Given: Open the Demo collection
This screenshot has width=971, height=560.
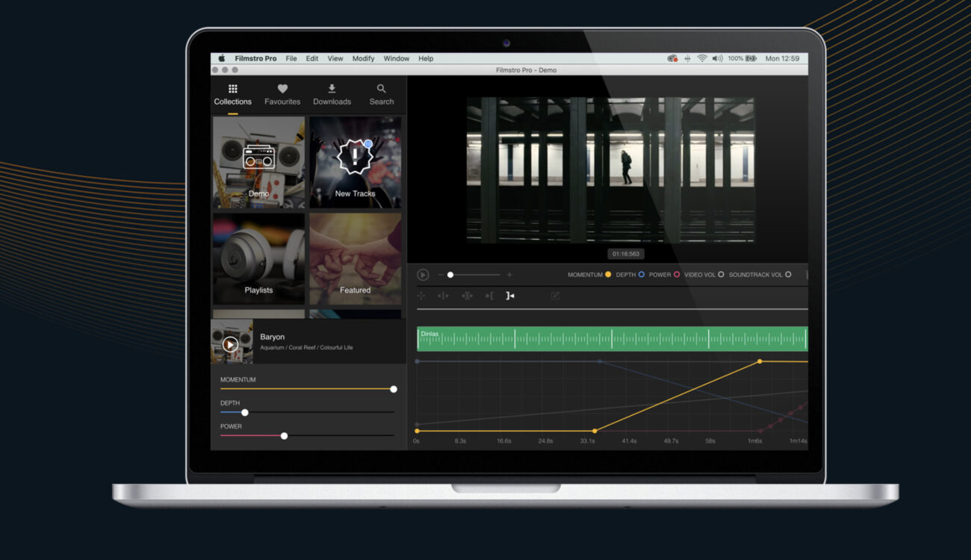Looking at the screenshot, I should pos(258,162).
